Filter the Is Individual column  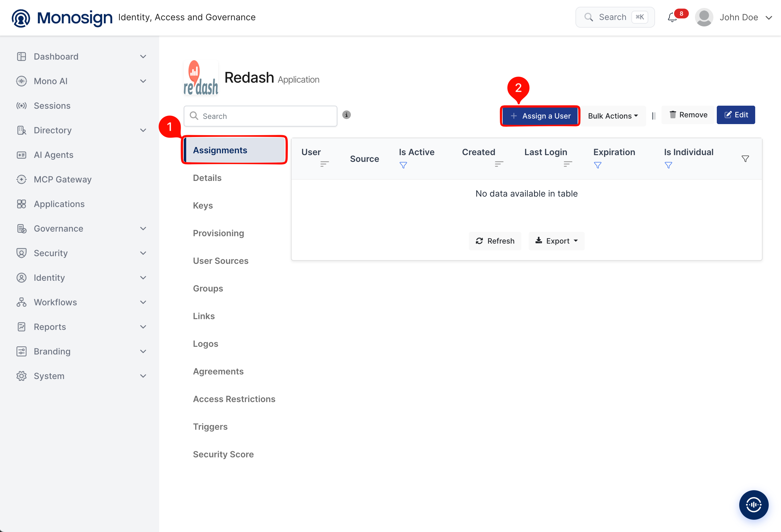point(668,165)
